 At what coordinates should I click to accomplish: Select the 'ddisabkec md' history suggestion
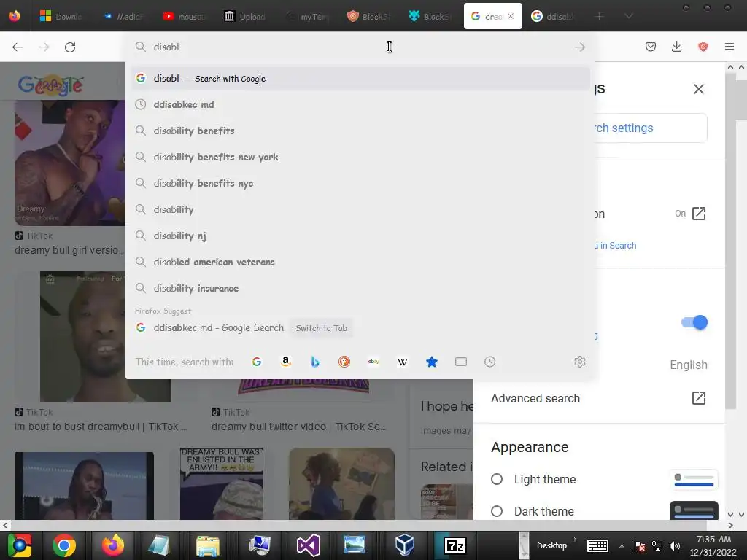point(360,104)
